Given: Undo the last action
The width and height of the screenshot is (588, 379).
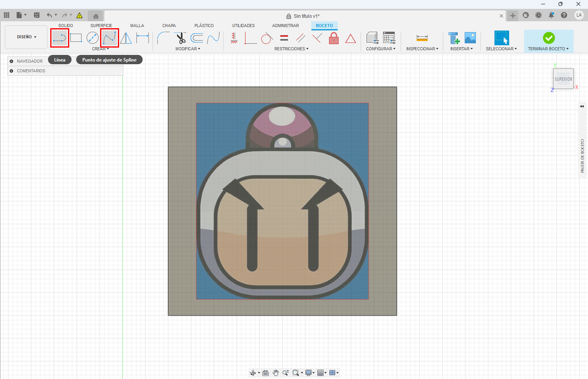Looking at the screenshot, I should (x=49, y=15).
